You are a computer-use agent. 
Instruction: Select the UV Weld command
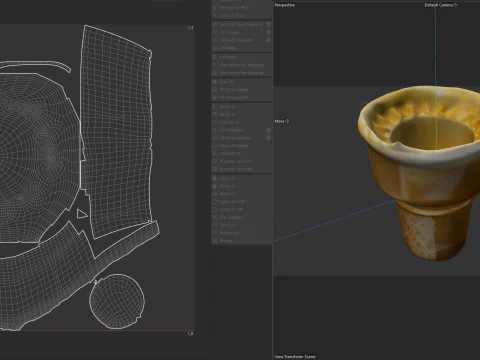[x=241, y=48]
